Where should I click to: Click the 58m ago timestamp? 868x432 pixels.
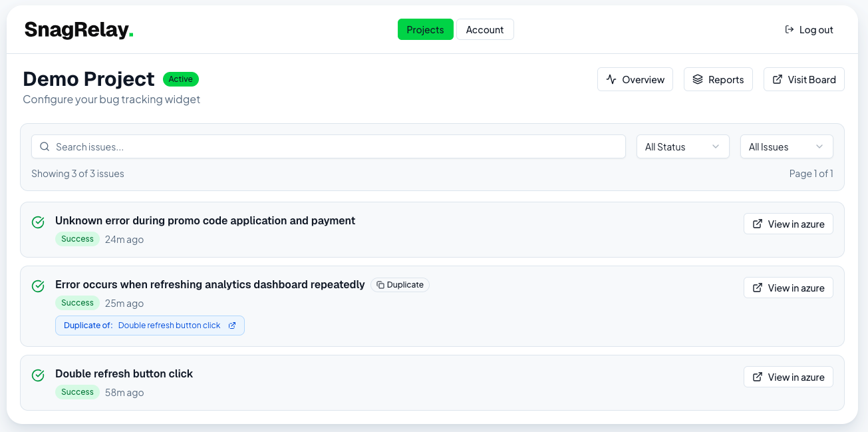point(124,393)
